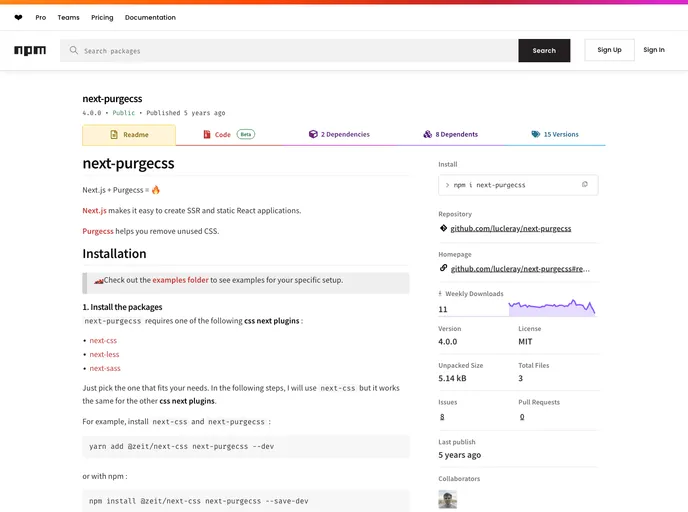
Task: Open the Pro menu item
Action: [x=41, y=18]
